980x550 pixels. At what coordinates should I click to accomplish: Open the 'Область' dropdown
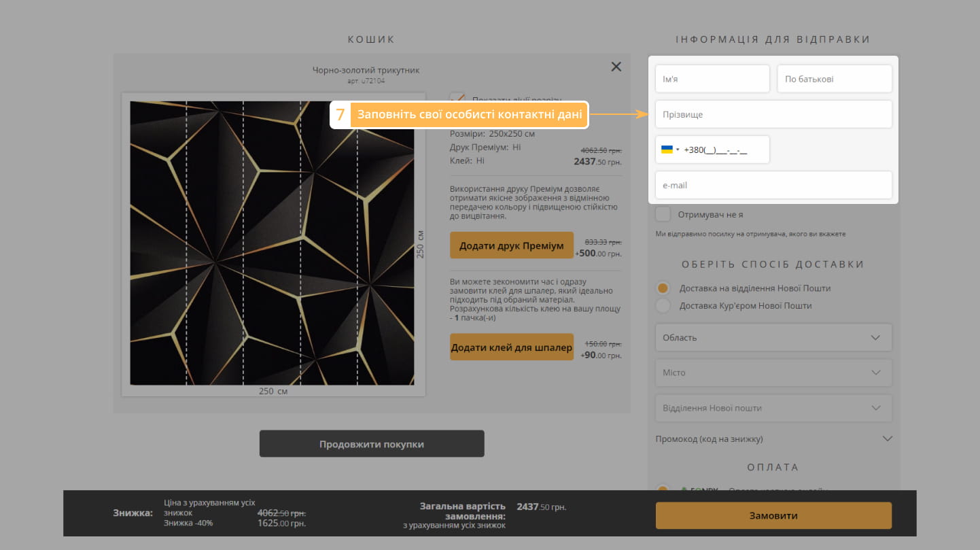click(x=773, y=338)
